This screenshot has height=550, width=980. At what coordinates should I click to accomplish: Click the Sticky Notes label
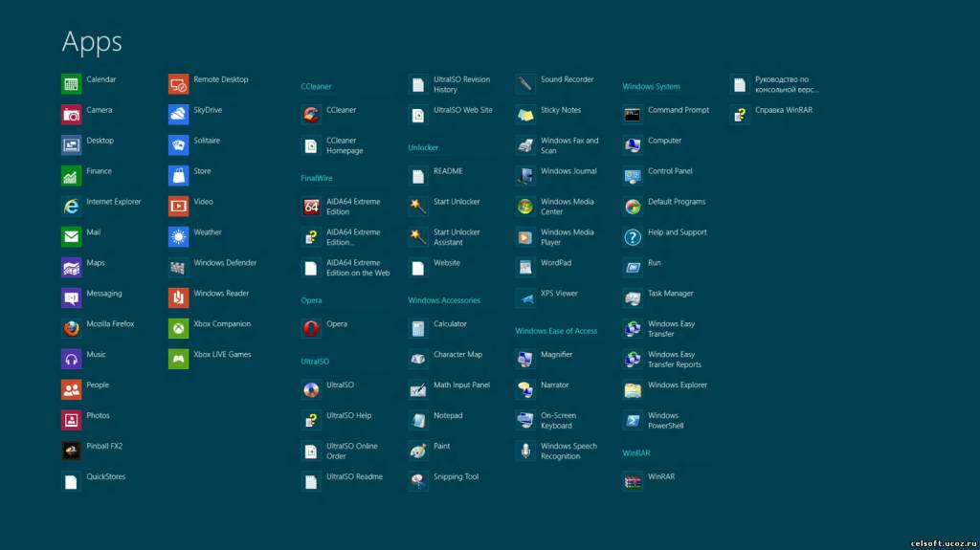[x=561, y=110]
